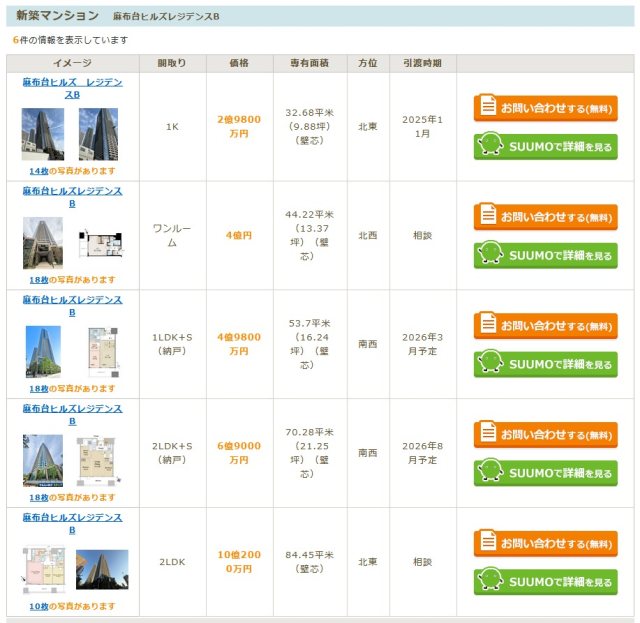This screenshot has height=623, width=640.
Task: Click document icon on 1K listing's inquiry button
Action: click(487, 107)
